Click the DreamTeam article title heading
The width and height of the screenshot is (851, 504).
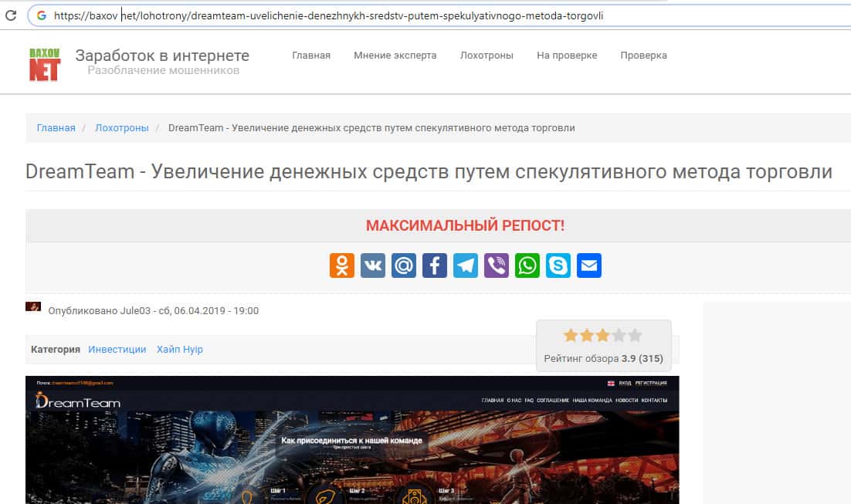(x=429, y=171)
